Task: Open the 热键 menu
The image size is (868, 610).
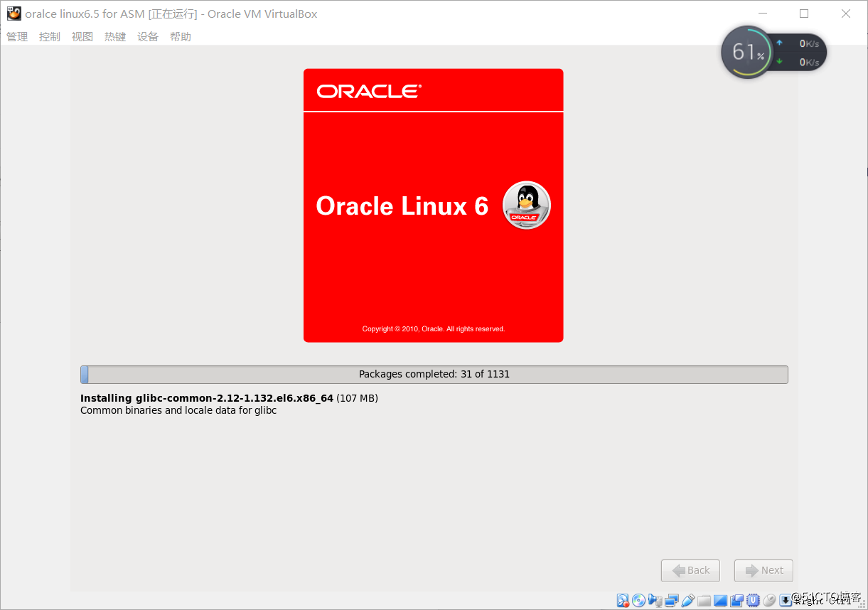Action: coord(115,37)
